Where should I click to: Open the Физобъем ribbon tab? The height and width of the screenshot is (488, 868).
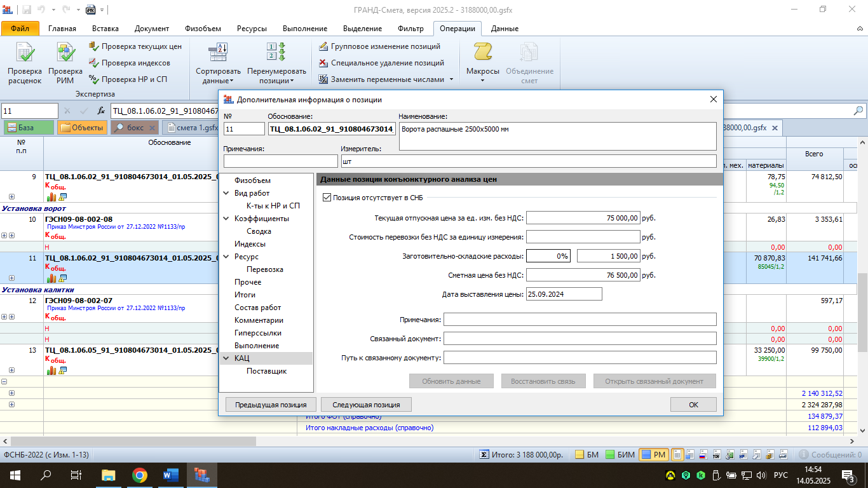click(203, 29)
